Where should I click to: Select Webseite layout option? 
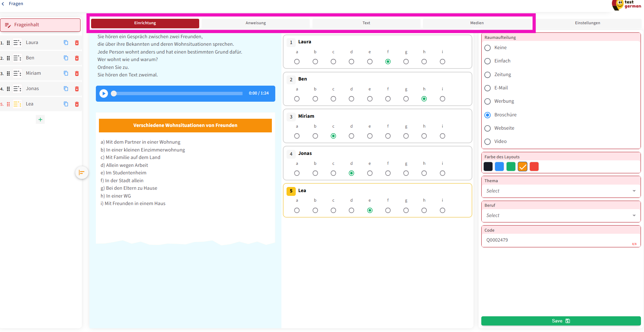(488, 128)
